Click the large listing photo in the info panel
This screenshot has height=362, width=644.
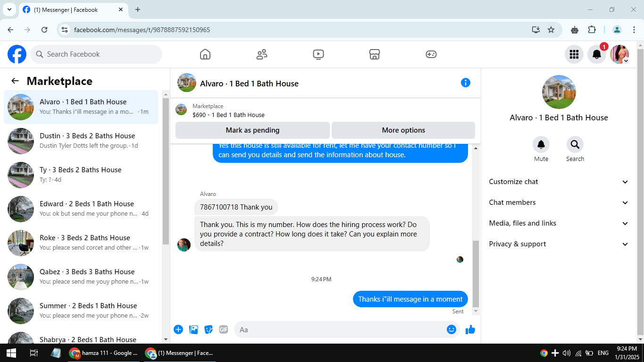559,92
